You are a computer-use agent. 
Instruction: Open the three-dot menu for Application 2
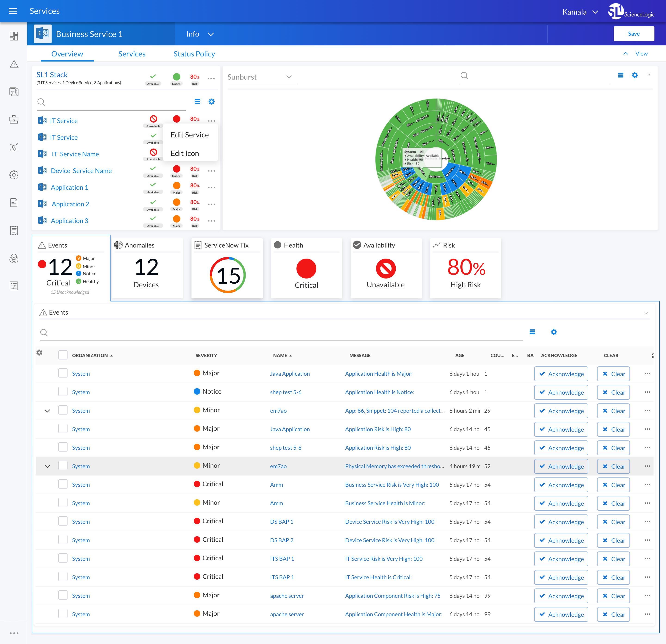[211, 204]
